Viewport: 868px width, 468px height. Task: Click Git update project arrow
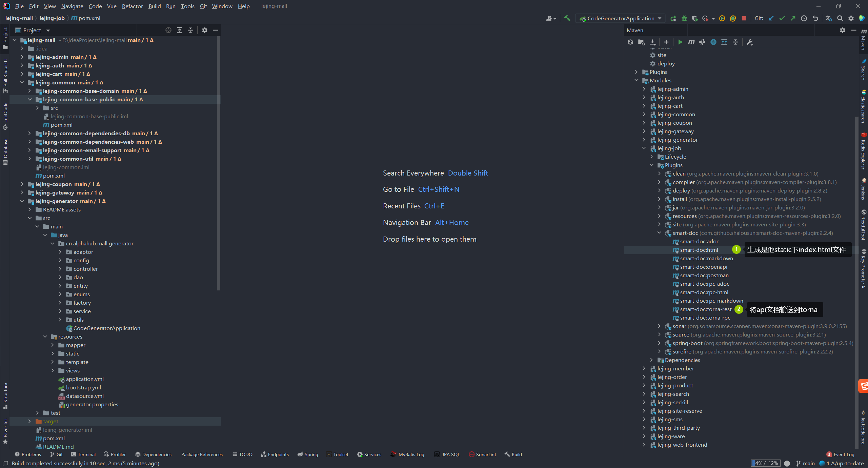point(771,18)
